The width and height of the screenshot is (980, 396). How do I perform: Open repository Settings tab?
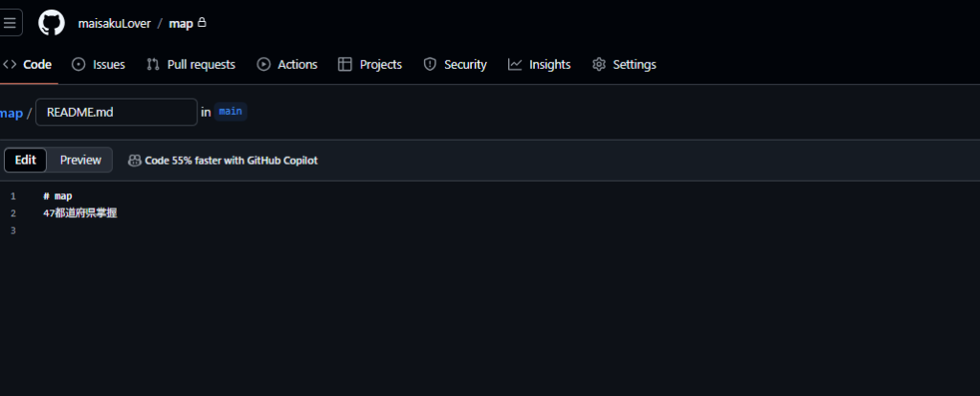pyautogui.click(x=624, y=64)
